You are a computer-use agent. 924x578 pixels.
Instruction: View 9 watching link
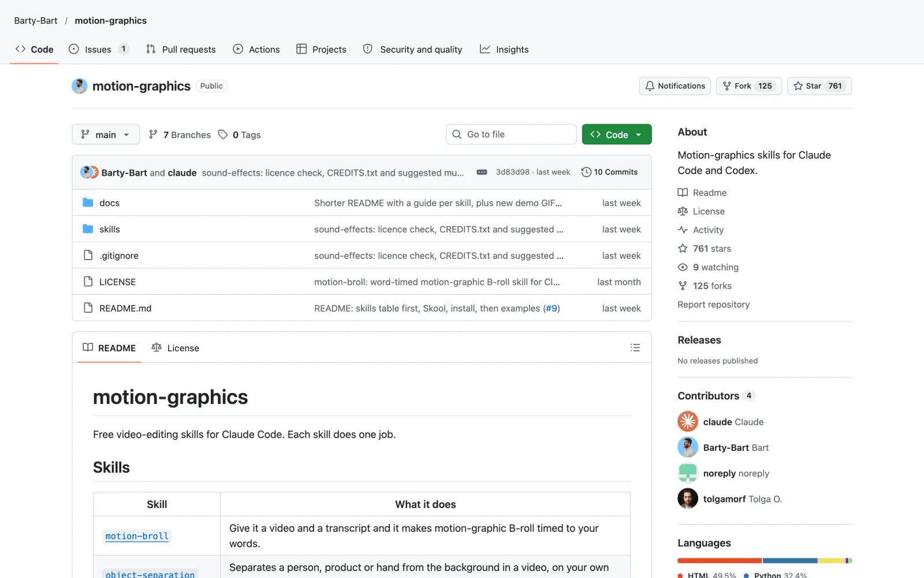pos(709,267)
